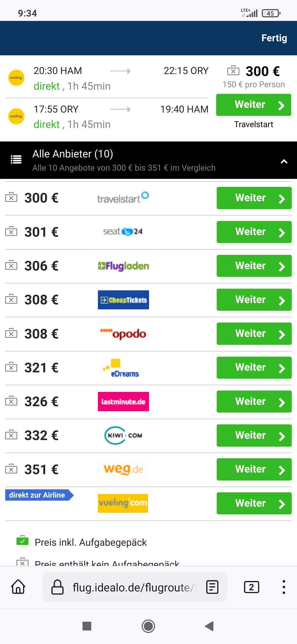
Task: Click the CheapTickets logo
Action: (x=123, y=300)
